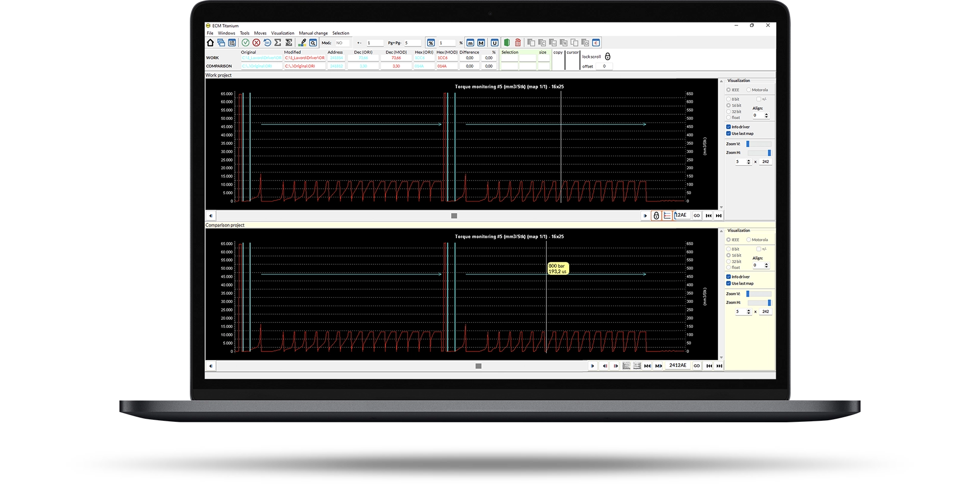Jump to last address in Work project
The height and width of the screenshot is (484, 980).
(x=719, y=216)
